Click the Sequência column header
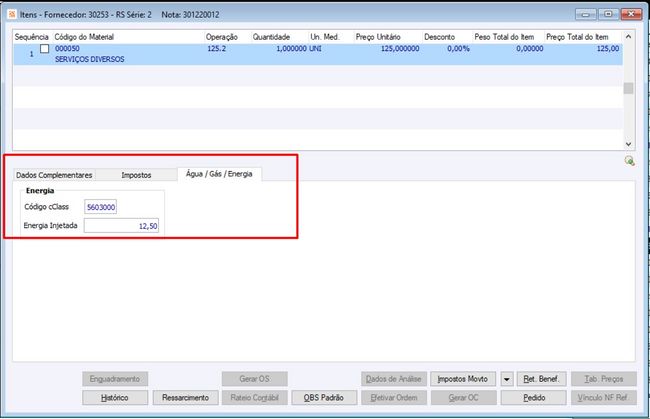This screenshot has width=650, height=419. [32, 37]
